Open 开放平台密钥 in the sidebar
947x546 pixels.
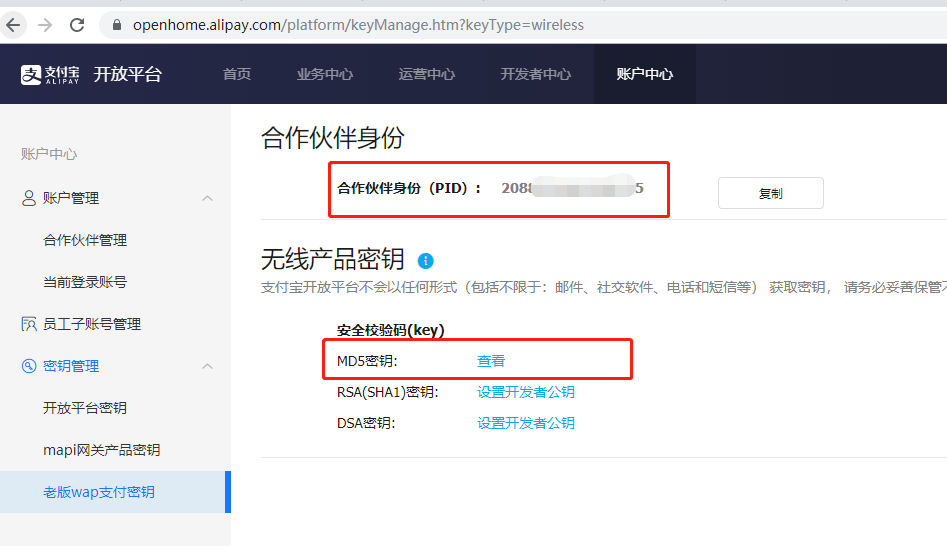[x=85, y=408]
